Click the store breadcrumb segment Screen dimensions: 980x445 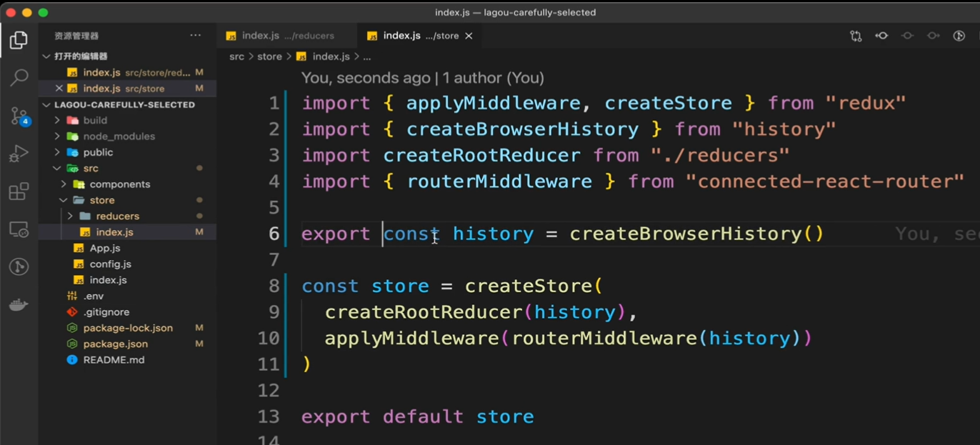pos(269,56)
